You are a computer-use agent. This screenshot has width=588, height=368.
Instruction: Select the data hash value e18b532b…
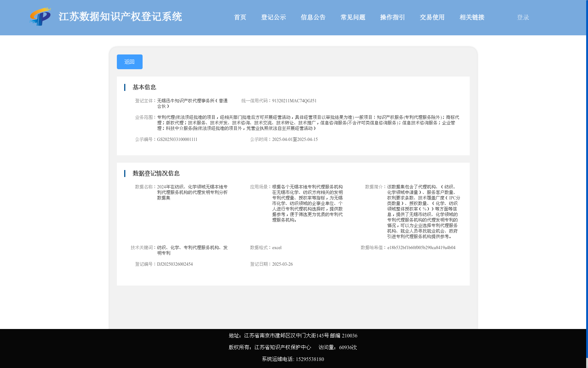(421, 248)
